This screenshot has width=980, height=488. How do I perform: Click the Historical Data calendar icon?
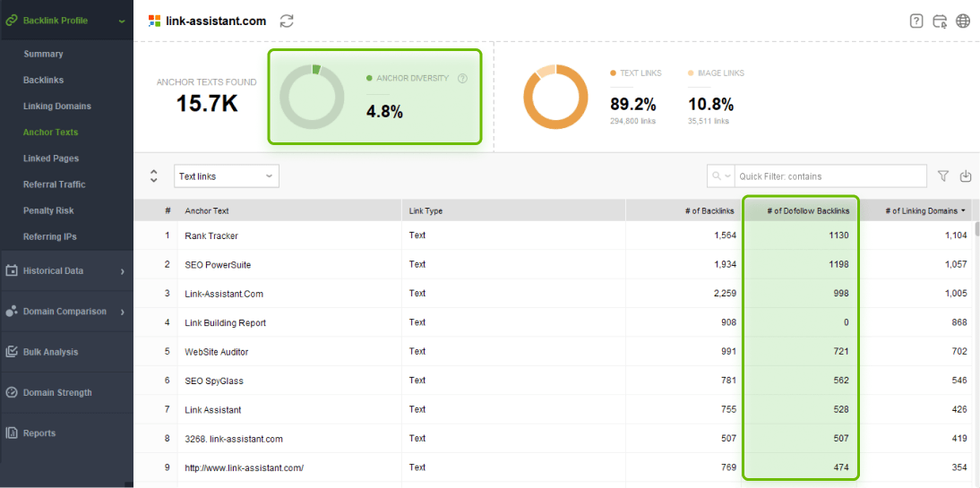pyautogui.click(x=12, y=270)
